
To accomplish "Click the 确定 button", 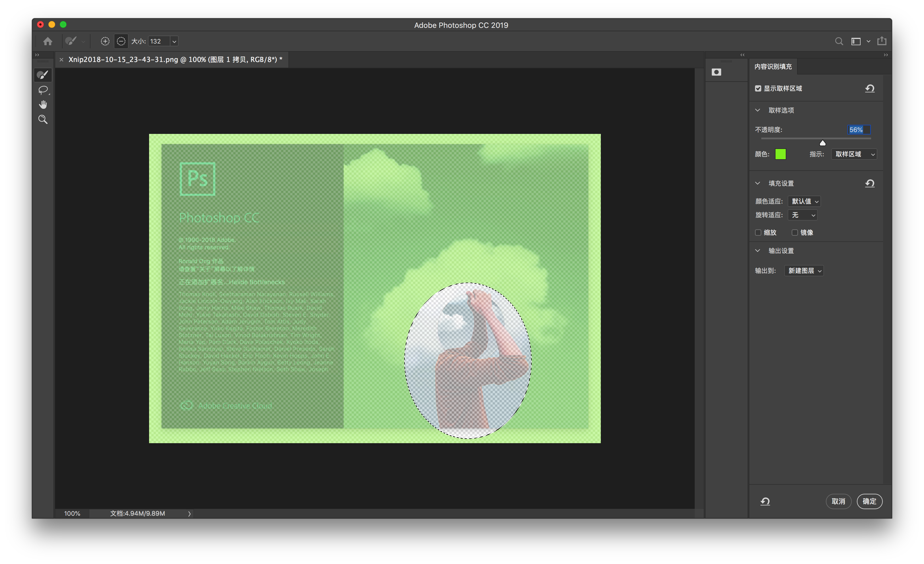I will [869, 501].
